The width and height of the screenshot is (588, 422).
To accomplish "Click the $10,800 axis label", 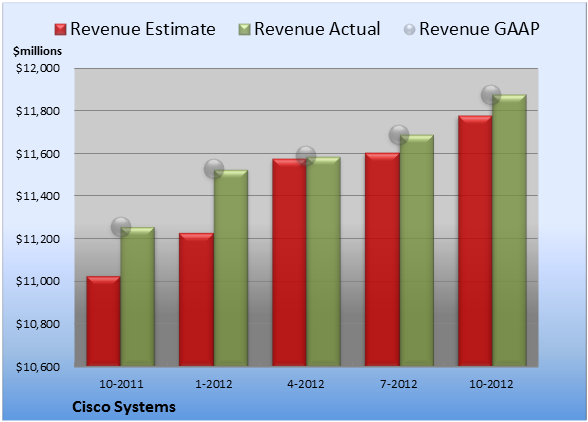I will click(38, 324).
